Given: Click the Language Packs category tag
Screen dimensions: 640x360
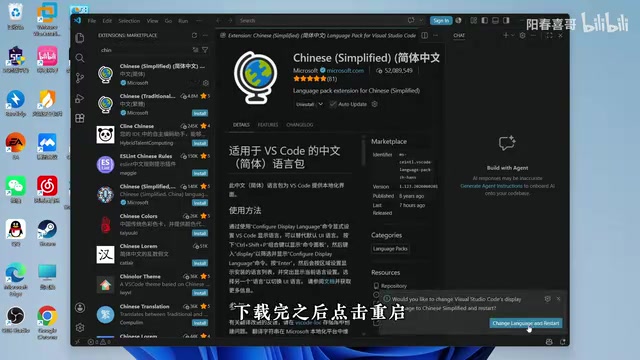Looking at the screenshot, I should click(390, 249).
